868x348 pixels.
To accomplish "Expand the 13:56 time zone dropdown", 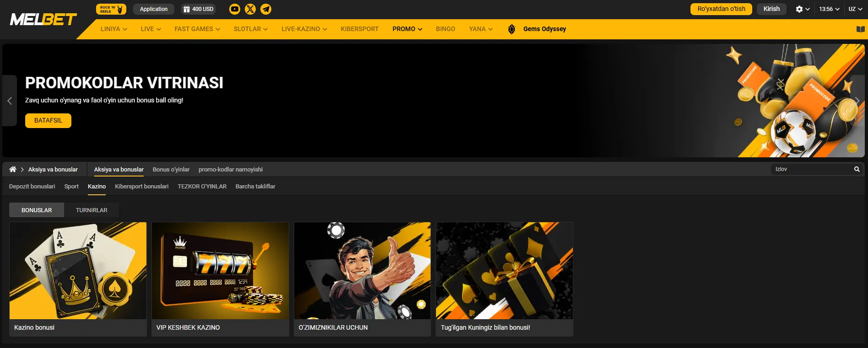I will tap(829, 9).
